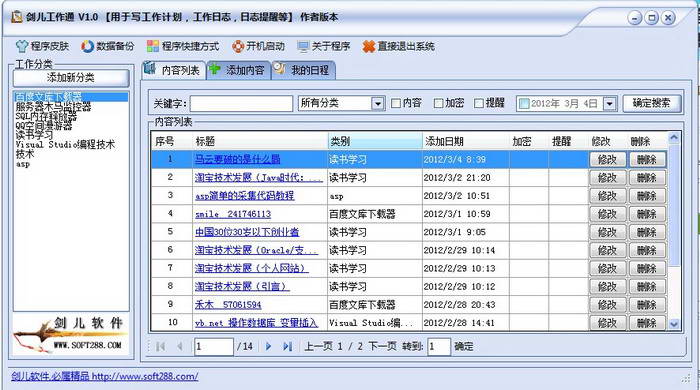Go to first page arrow icon
Viewport: 700px width, 390px height.
(160, 346)
